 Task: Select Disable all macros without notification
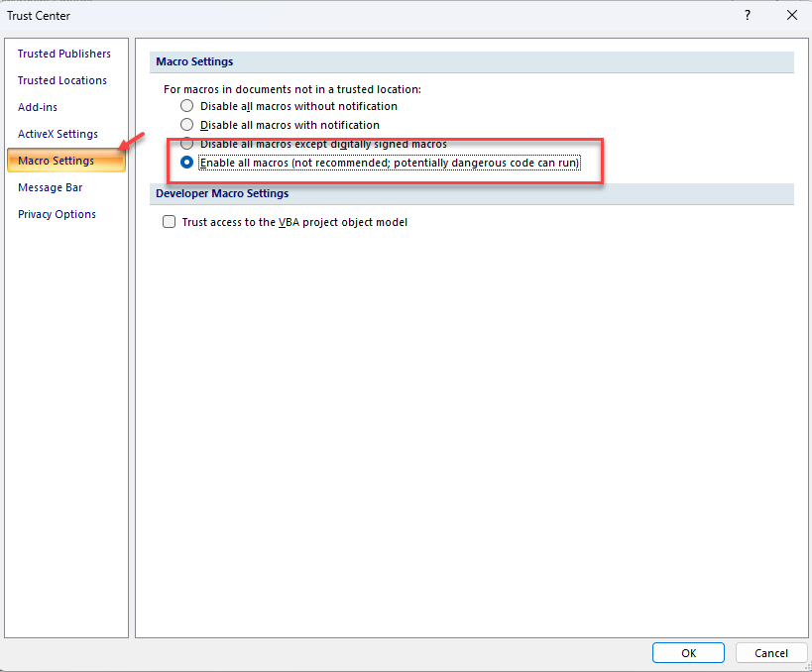[187, 106]
